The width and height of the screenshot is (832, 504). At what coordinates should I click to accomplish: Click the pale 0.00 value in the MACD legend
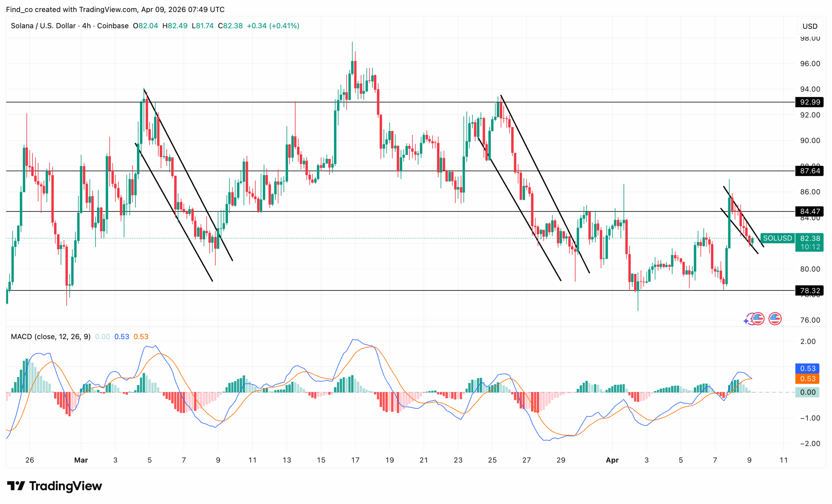click(102, 337)
